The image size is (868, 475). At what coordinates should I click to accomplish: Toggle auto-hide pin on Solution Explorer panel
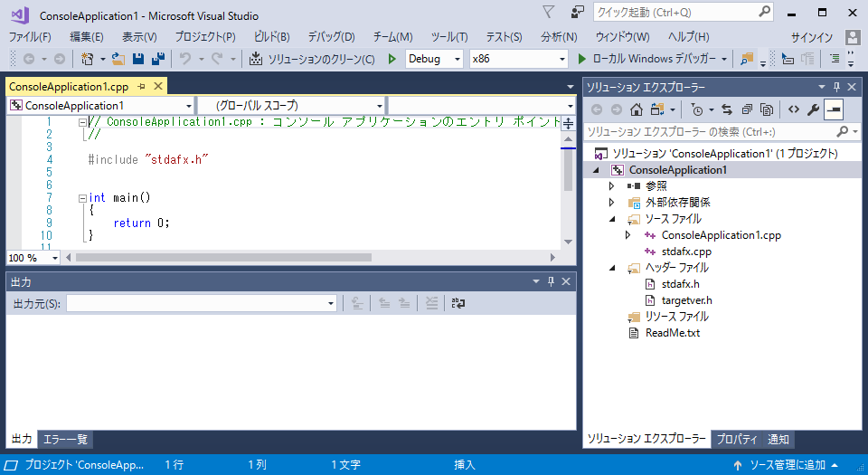point(836,87)
